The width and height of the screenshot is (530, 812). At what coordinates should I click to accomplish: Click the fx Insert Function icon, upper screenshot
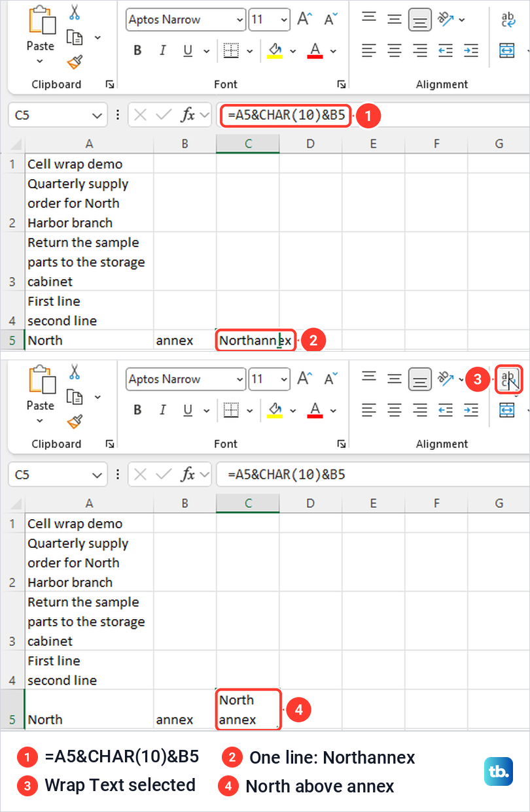point(188,116)
